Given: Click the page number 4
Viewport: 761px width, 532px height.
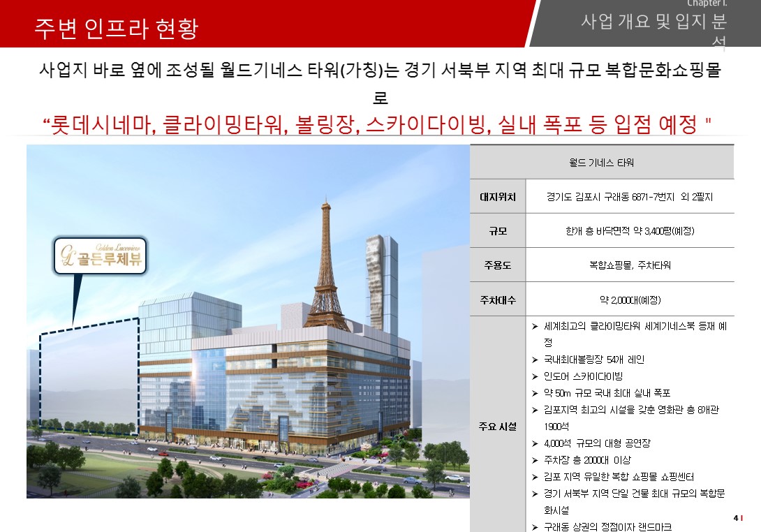Looking at the screenshot, I should point(736,519).
